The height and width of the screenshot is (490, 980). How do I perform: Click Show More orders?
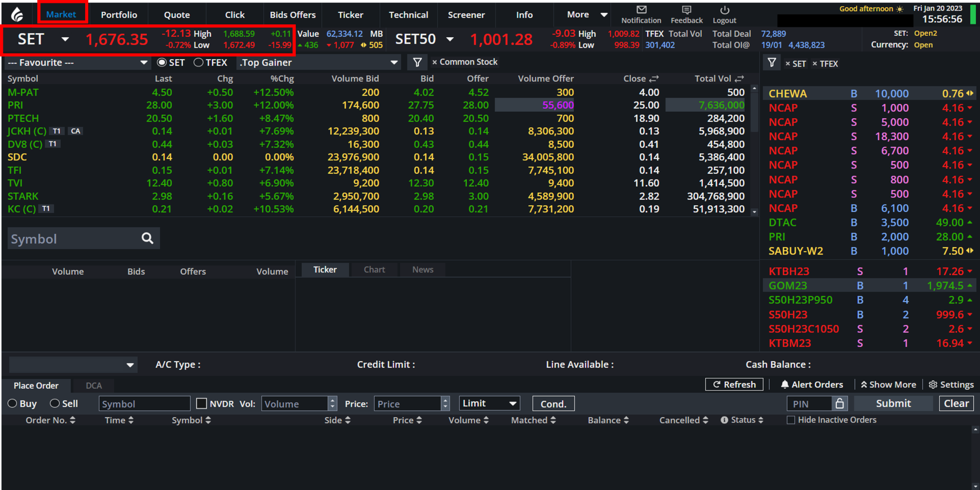click(888, 384)
